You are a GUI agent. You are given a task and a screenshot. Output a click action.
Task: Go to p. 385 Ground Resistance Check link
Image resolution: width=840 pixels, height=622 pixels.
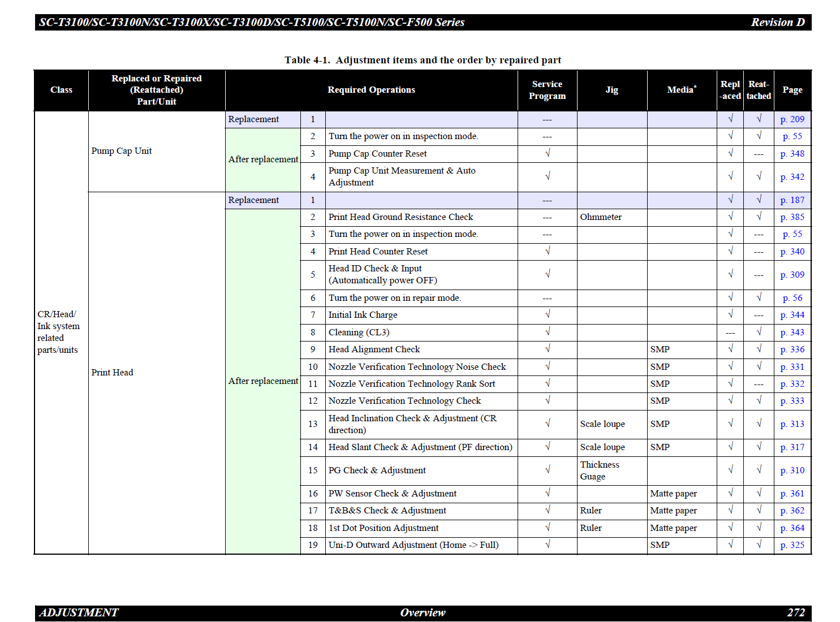point(792,217)
